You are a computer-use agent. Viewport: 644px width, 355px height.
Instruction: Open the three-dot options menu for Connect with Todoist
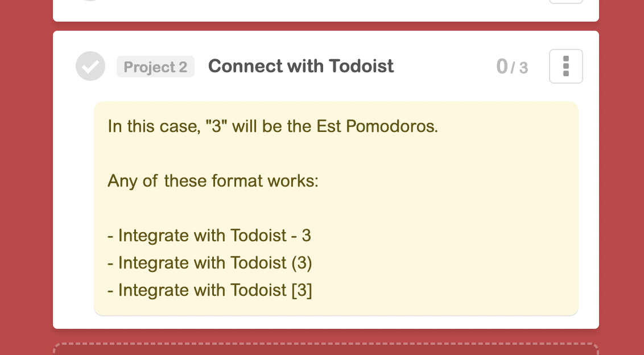(x=565, y=66)
